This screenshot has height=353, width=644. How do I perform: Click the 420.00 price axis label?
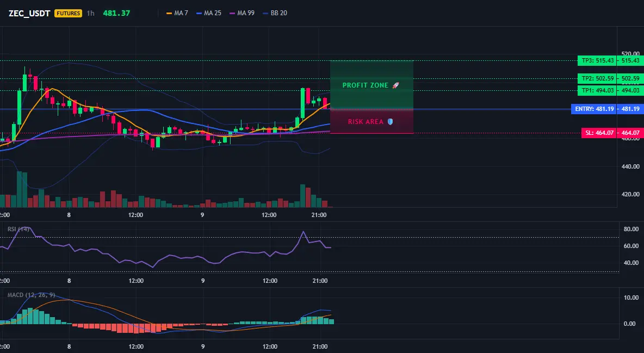pyautogui.click(x=630, y=194)
